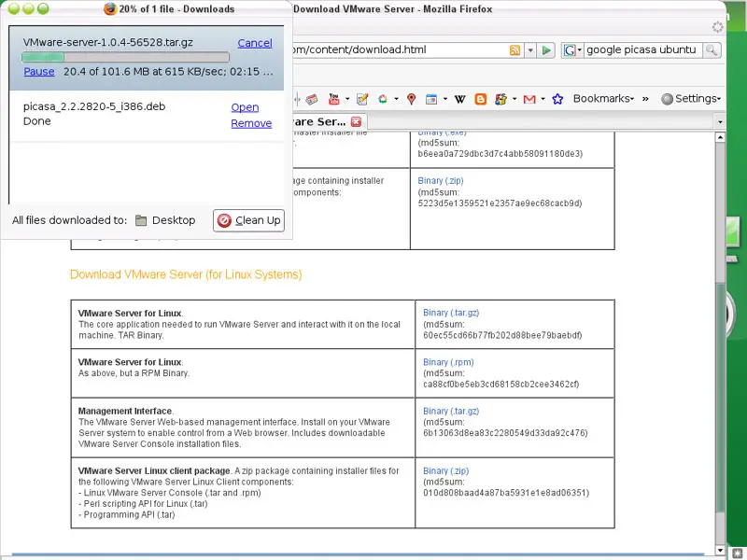
Task: Click the loading throbber icon at top right
Action: [x=717, y=27]
